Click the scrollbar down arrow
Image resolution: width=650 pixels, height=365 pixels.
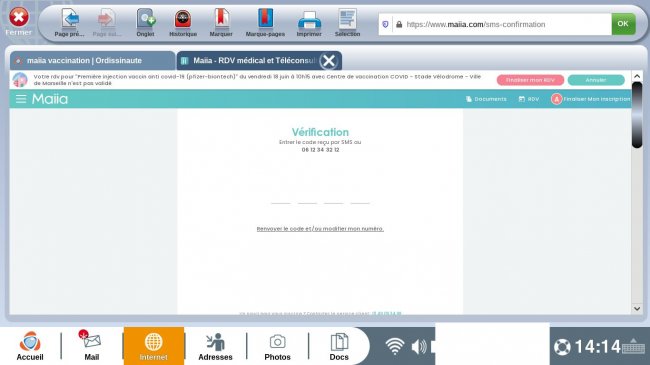(x=637, y=309)
